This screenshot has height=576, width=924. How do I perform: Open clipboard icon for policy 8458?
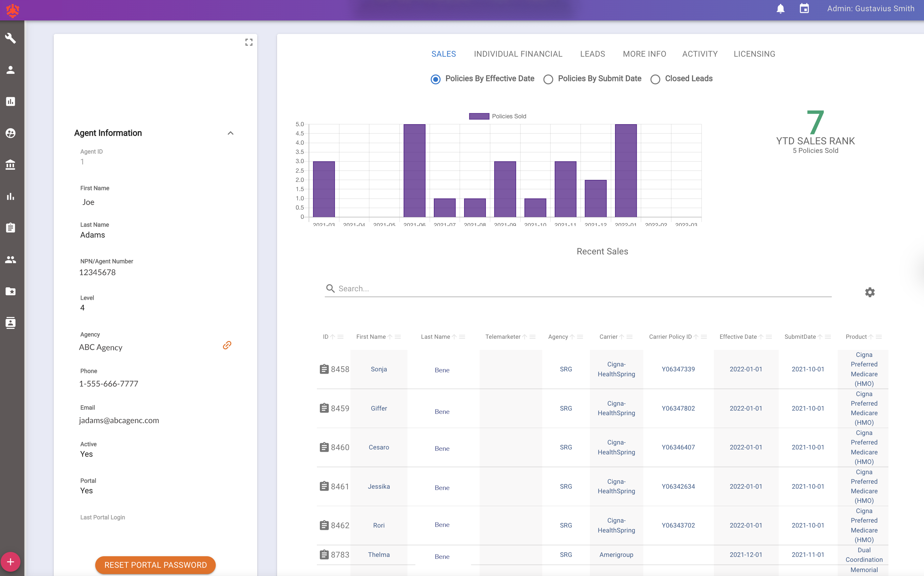click(324, 369)
